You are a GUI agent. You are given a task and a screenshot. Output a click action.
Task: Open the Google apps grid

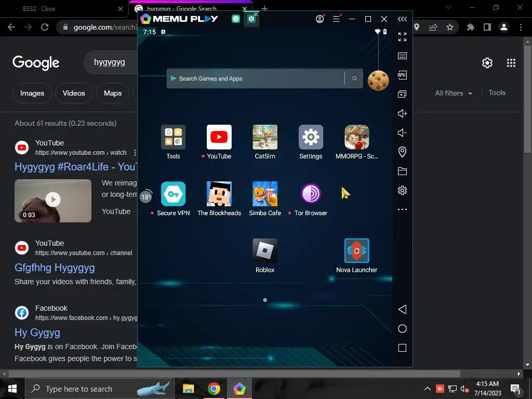(511, 63)
